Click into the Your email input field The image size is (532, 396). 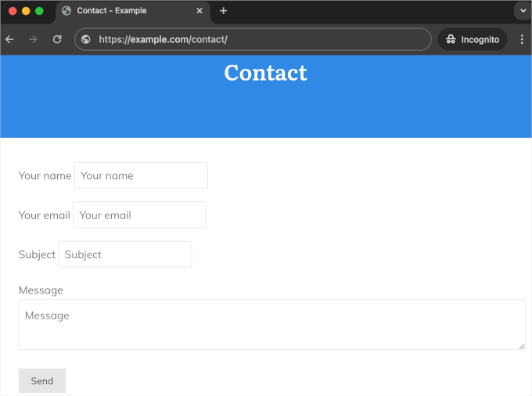(x=140, y=214)
